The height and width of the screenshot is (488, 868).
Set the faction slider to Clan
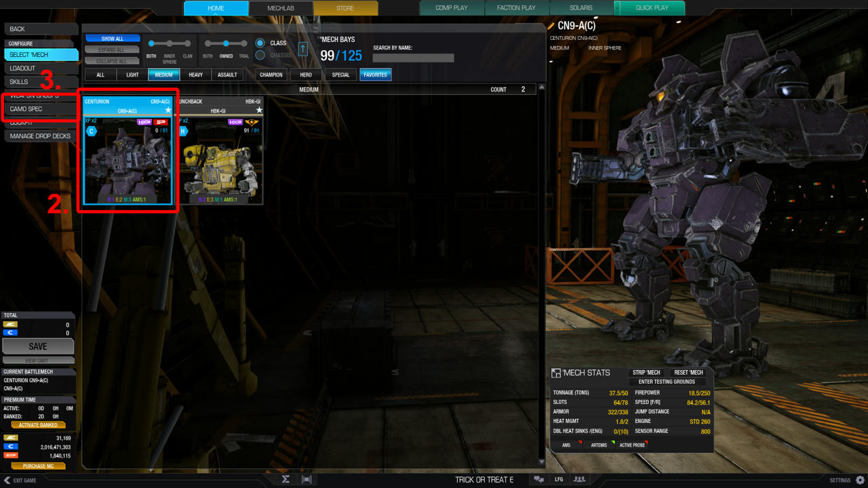(188, 43)
